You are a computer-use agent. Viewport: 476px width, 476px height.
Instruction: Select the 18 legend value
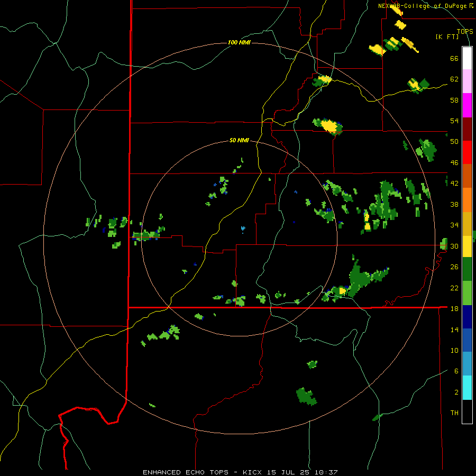[454, 309]
